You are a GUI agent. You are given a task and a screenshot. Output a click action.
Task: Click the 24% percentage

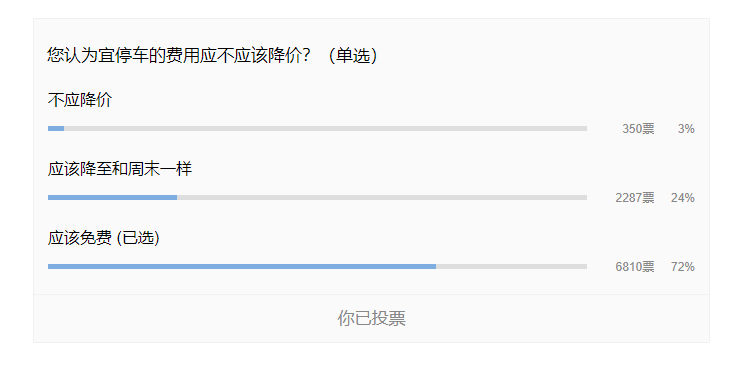[683, 198]
